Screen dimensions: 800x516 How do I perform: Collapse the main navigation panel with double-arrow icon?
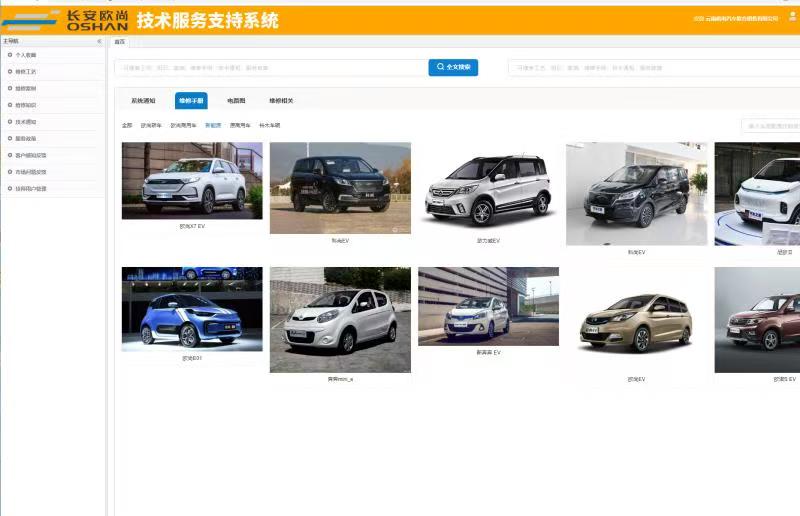point(99,42)
